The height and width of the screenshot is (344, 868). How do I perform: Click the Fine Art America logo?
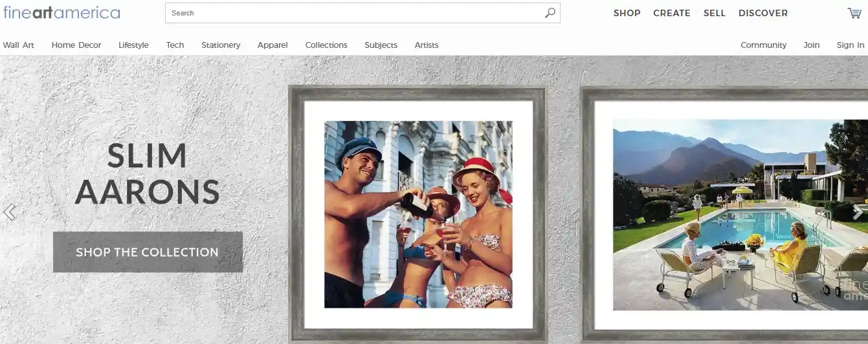coord(61,12)
